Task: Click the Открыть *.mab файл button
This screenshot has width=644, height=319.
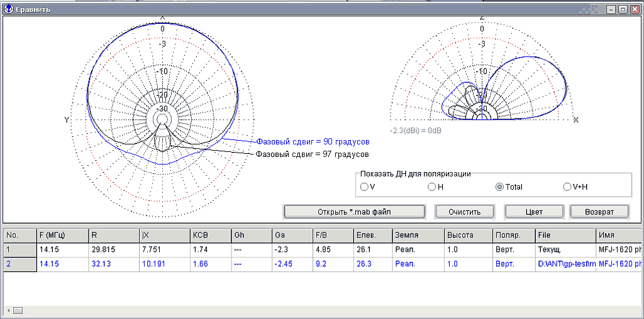Action: [353, 212]
